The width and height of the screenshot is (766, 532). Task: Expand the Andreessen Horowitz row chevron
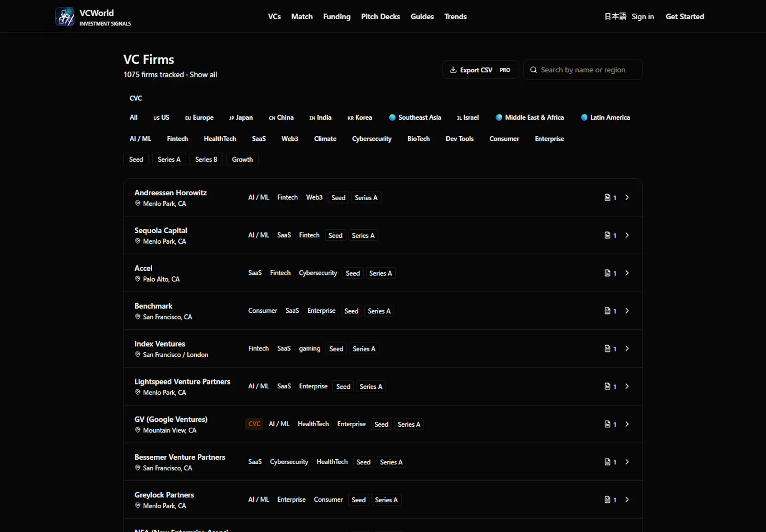(627, 197)
